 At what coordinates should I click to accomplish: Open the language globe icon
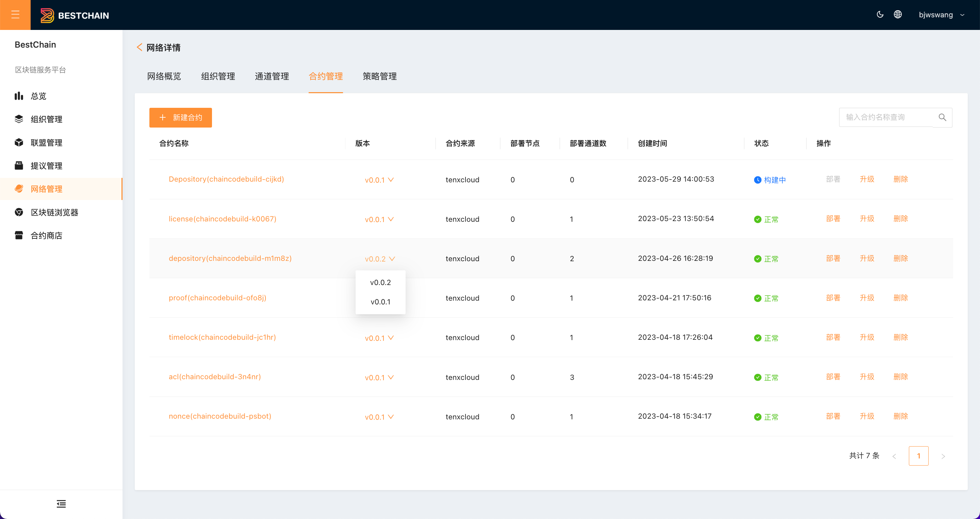point(897,14)
